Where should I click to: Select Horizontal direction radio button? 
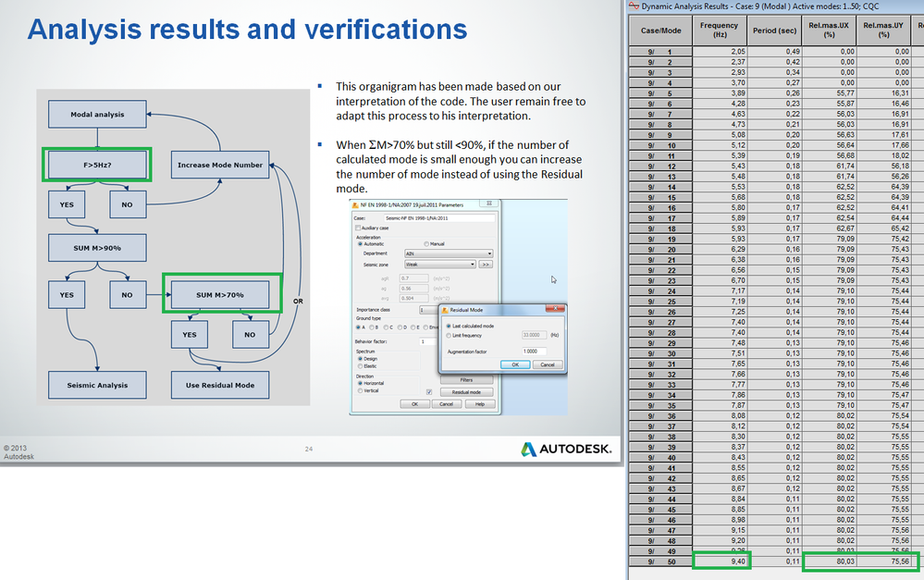360,383
